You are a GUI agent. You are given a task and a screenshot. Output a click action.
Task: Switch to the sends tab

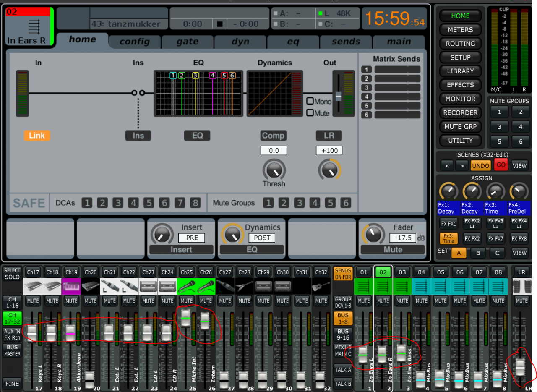click(x=346, y=42)
